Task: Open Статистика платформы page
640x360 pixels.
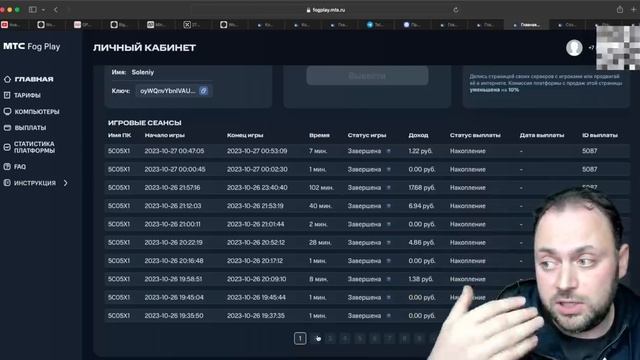Action: point(34,147)
